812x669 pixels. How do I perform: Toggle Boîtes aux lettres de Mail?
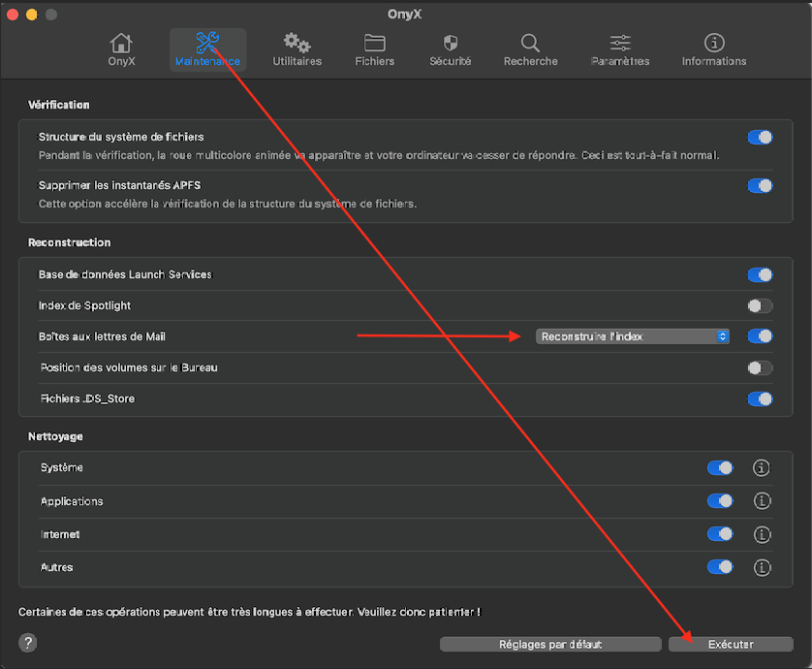click(x=760, y=336)
